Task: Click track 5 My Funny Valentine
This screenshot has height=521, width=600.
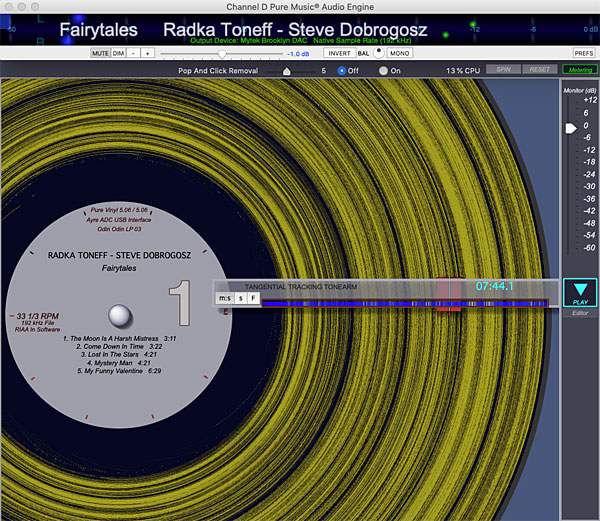Action: (119, 371)
